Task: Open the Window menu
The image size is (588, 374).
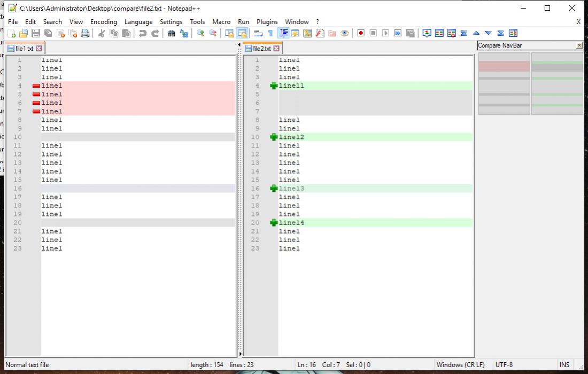Action: [297, 22]
